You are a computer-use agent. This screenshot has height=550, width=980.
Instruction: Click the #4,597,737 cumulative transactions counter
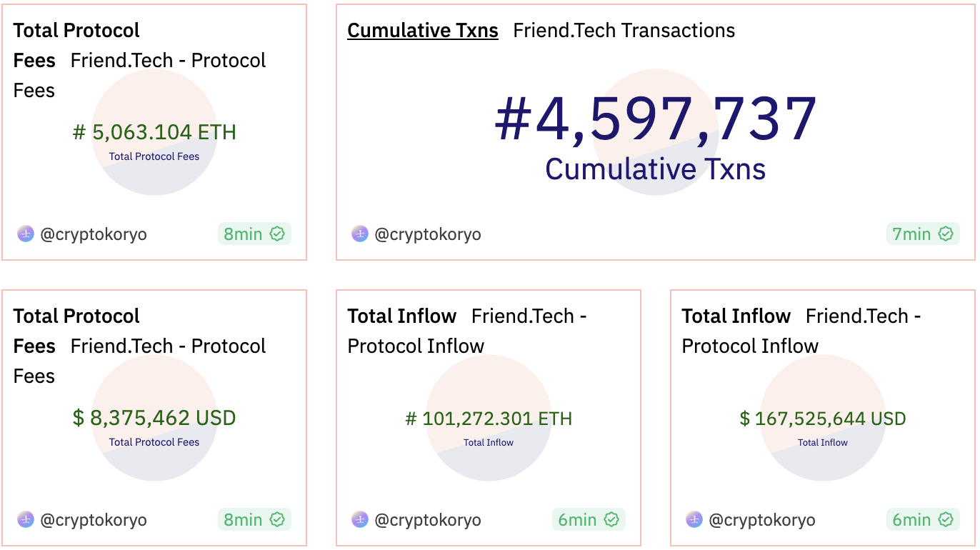655,118
